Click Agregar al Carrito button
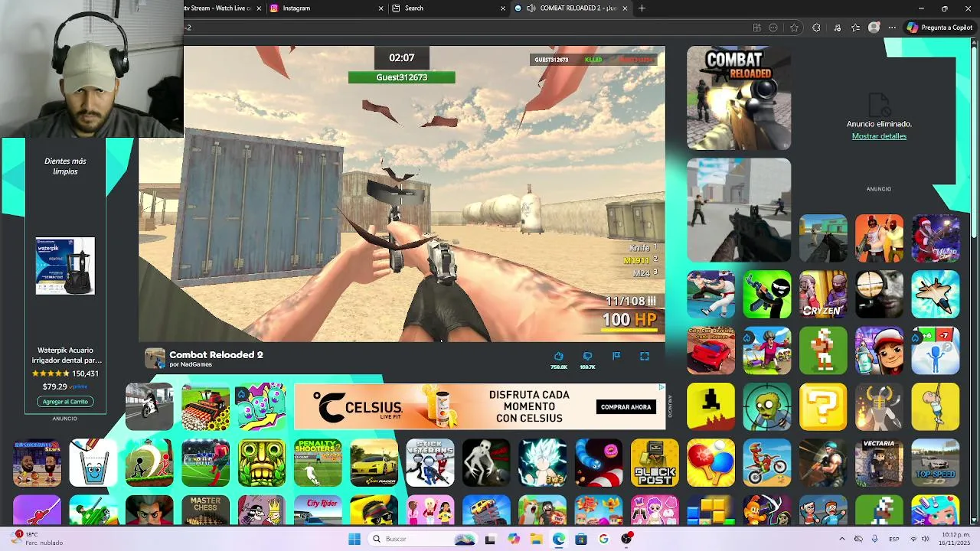 point(65,401)
